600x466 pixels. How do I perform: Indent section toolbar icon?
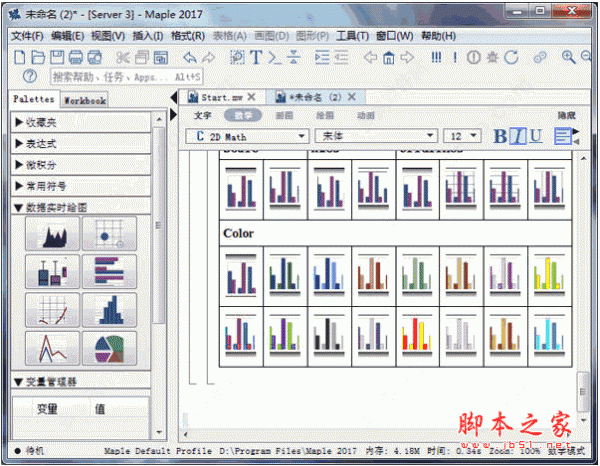pos(322,57)
